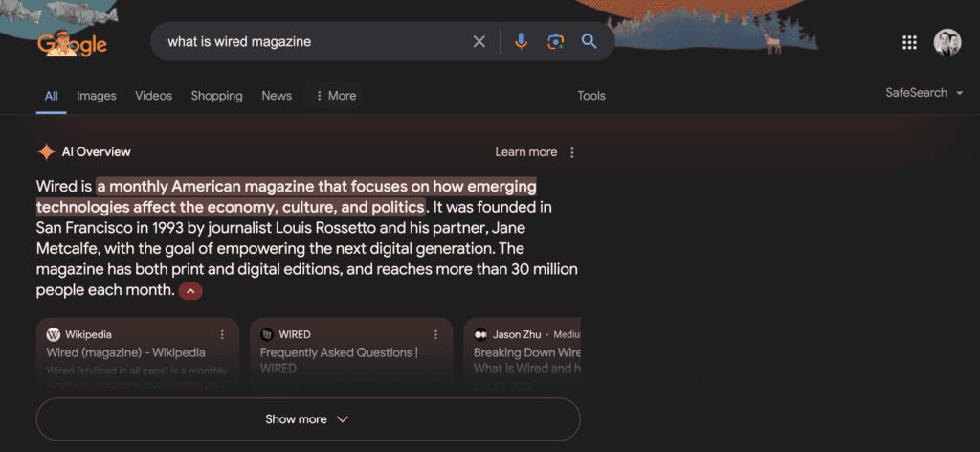The image size is (980, 452).
Task: Open Google Lens image search
Action: tap(555, 42)
